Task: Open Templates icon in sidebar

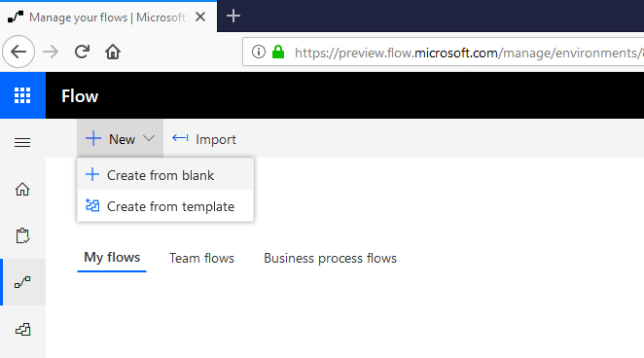Action: [22, 329]
